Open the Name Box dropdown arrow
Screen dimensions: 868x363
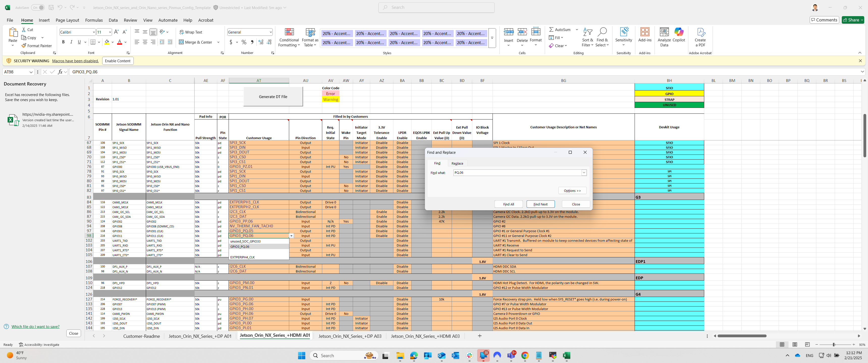tap(31, 72)
